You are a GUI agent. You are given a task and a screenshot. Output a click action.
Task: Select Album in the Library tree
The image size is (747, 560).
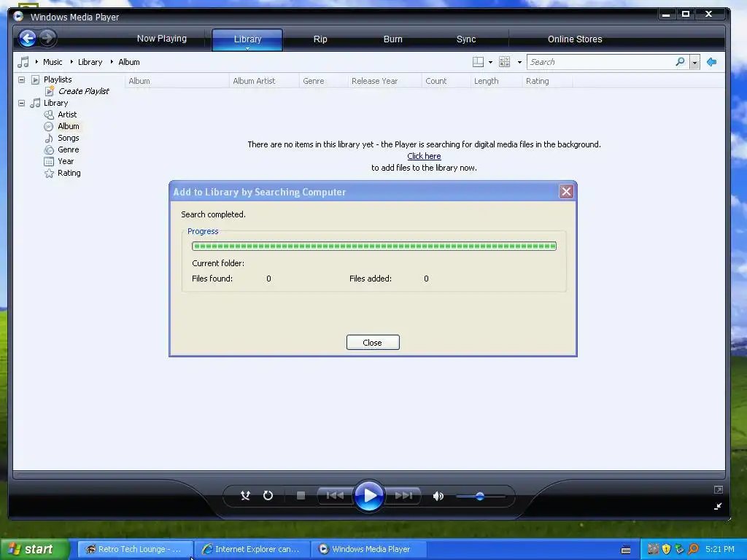pyautogui.click(x=69, y=126)
